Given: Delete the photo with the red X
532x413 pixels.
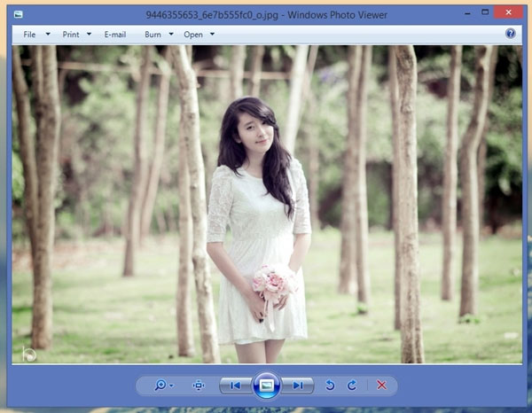Looking at the screenshot, I should 381,386.
